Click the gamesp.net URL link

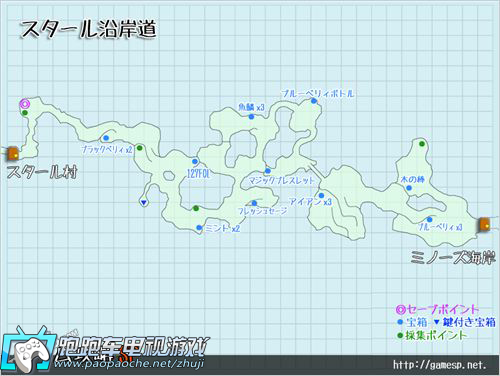click(440, 365)
